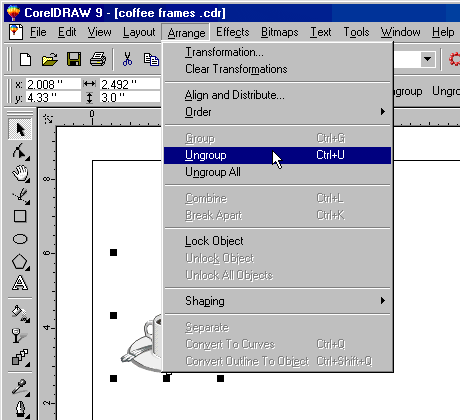Image resolution: width=460 pixels, height=420 pixels.
Task: Open the Effects menu
Action: click(x=232, y=32)
